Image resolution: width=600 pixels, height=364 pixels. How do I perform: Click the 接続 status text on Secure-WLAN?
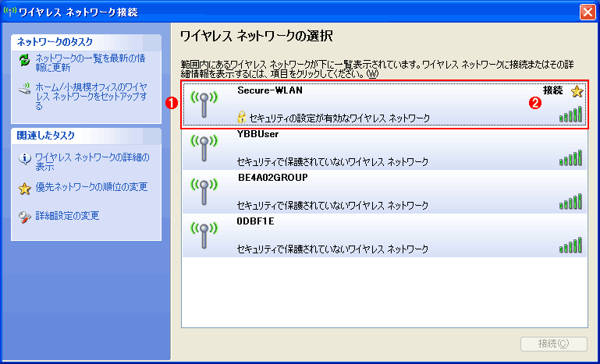(553, 90)
